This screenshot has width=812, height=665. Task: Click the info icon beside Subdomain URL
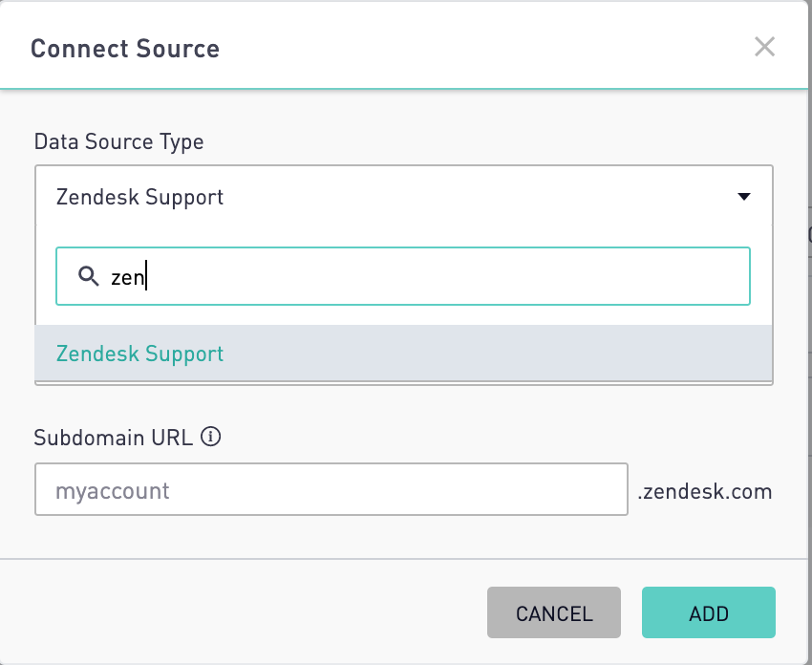coord(211,437)
